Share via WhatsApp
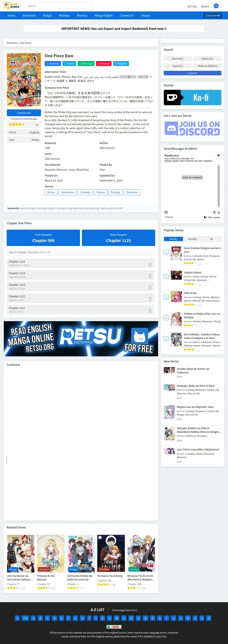 (86, 64)
